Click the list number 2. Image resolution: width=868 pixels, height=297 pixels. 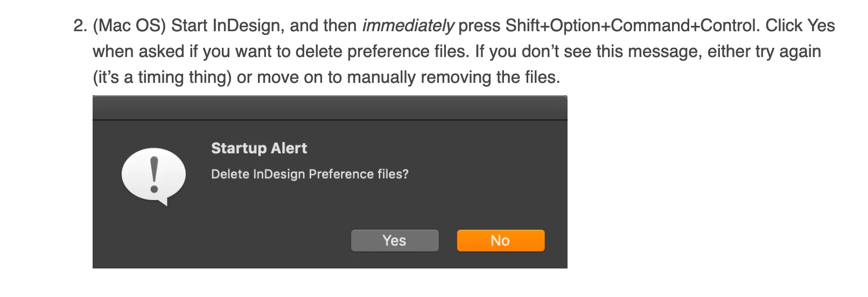point(80,26)
